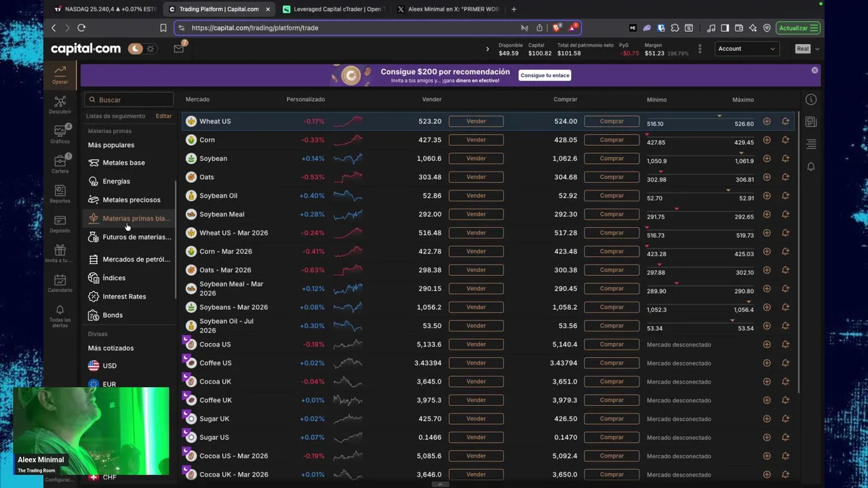The image size is (868, 488).
Task: Open the Depósito sidebar icon
Action: click(60, 224)
